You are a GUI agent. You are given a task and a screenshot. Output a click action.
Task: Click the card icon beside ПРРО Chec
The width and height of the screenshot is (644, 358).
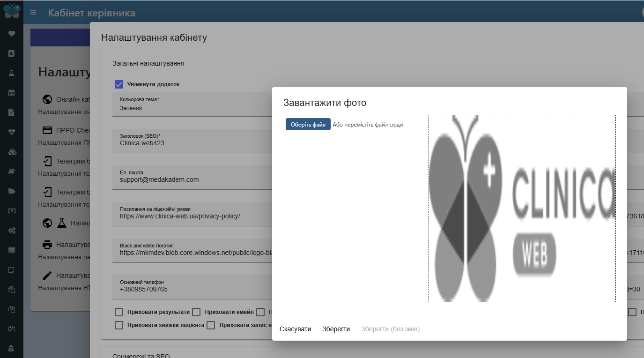47,130
